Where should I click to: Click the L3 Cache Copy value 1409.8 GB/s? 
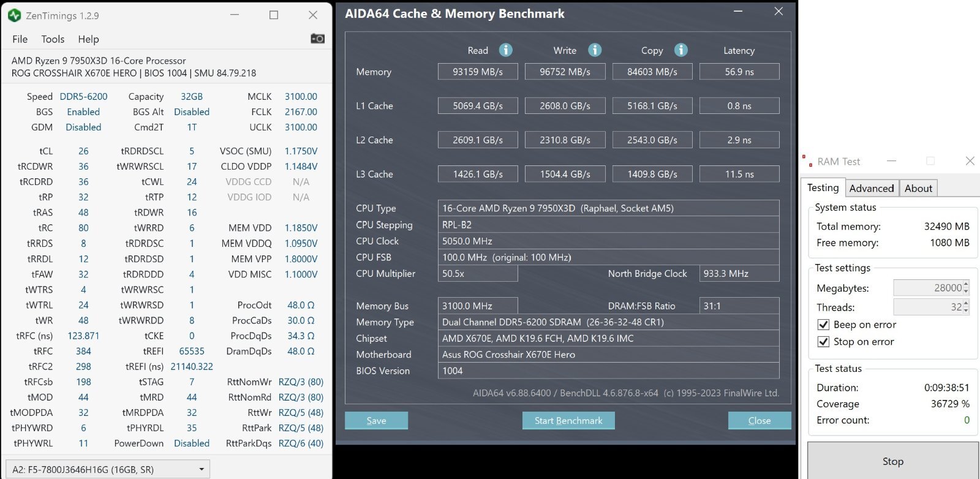[x=652, y=174]
